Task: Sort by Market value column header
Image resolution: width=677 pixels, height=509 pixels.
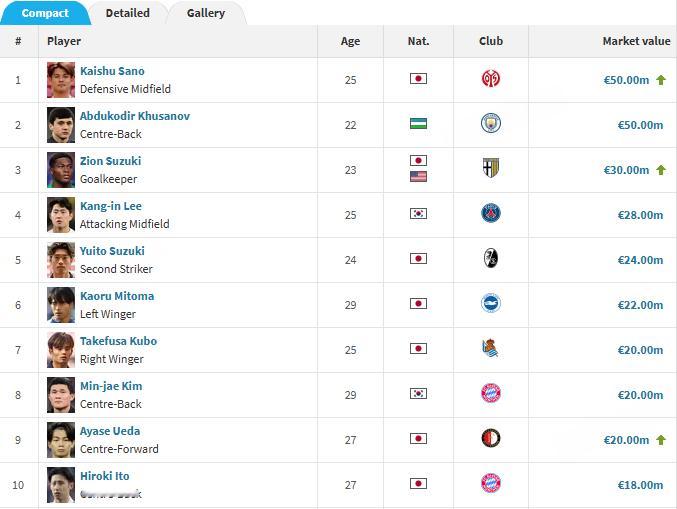Action: (636, 41)
